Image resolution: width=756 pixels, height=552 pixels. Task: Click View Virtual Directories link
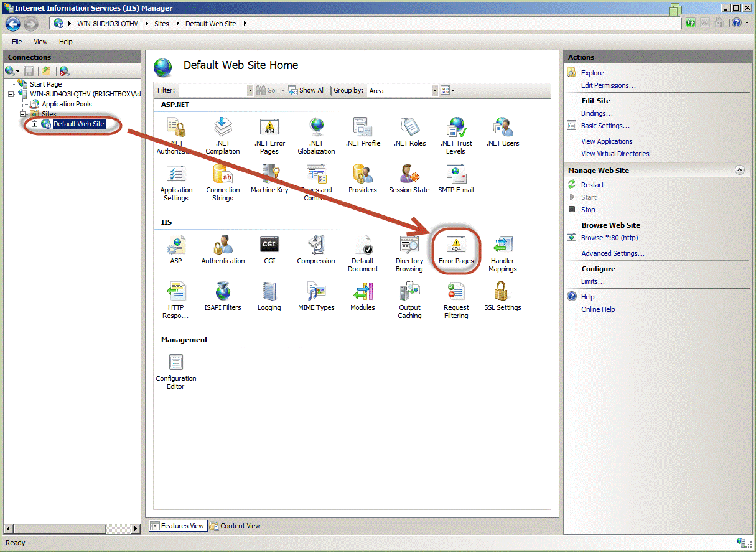(x=615, y=154)
